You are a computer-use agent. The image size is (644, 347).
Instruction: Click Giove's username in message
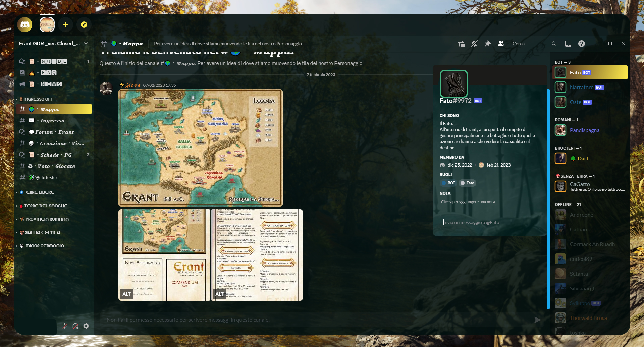tap(133, 85)
